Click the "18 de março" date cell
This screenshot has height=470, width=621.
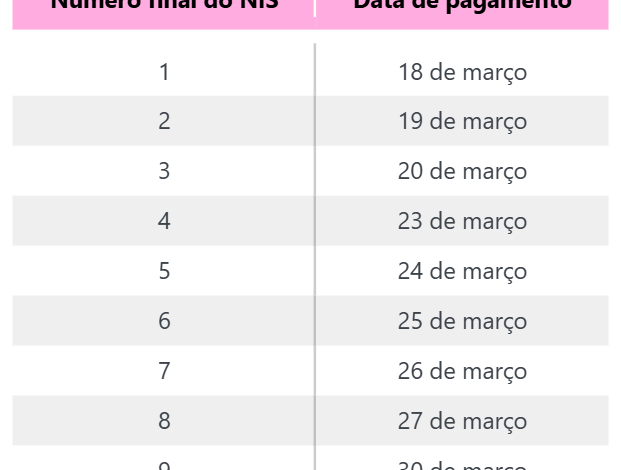coord(462,72)
